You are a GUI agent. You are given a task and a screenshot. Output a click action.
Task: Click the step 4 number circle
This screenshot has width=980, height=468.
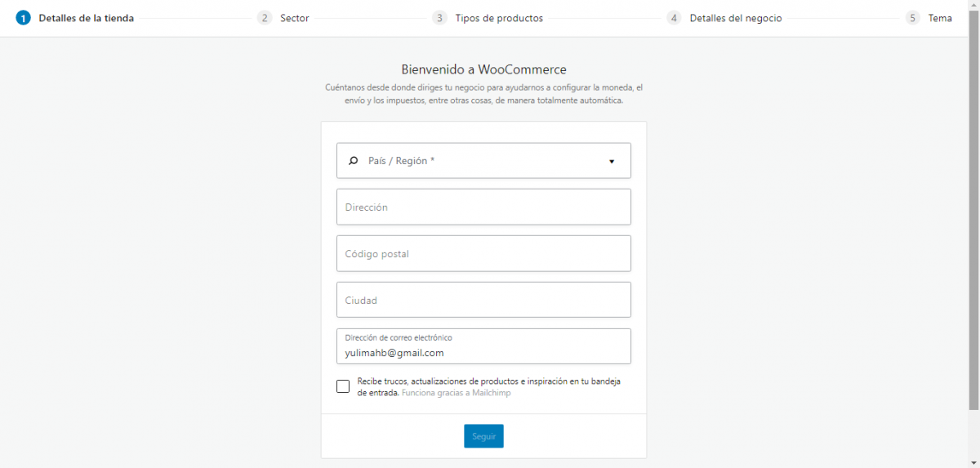pyautogui.click(x=674, y=18)
